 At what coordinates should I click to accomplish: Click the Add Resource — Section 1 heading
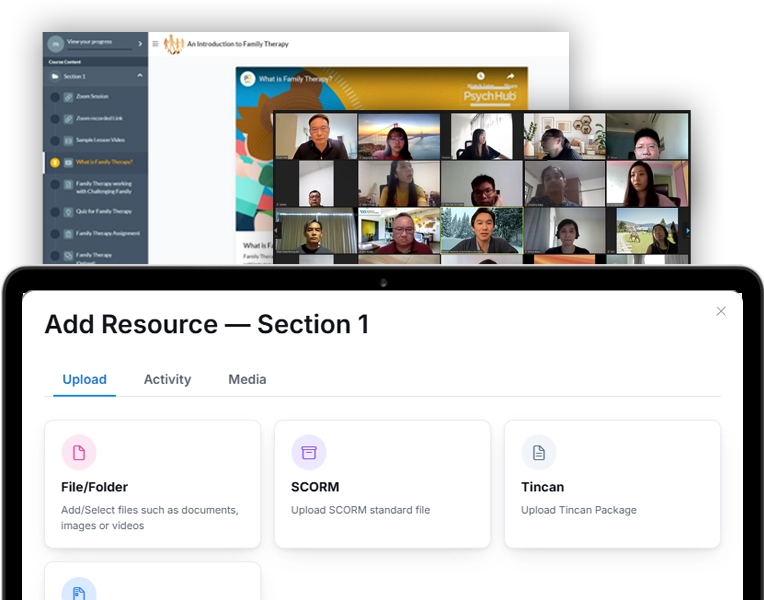click(207, 324)
